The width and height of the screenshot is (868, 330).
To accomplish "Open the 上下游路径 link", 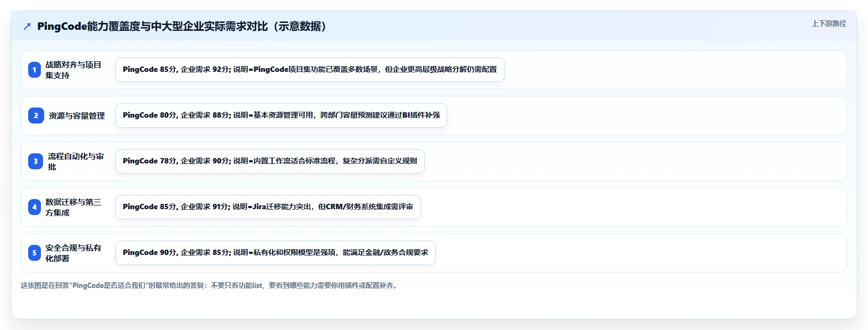I will point(829,23).
